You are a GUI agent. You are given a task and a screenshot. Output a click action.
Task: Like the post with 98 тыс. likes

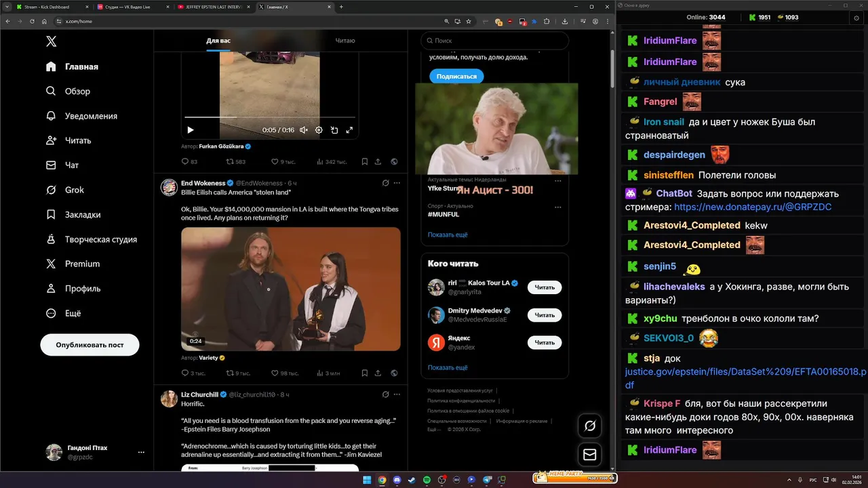pos(285,373)
